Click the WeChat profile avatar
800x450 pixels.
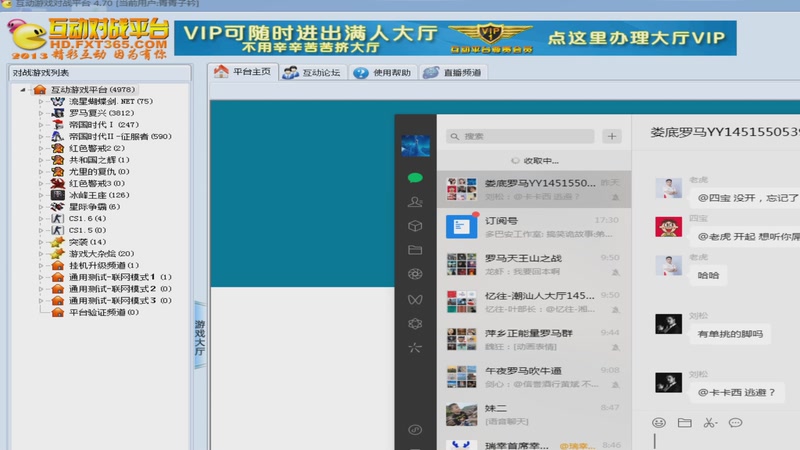[x=415, y=145]
